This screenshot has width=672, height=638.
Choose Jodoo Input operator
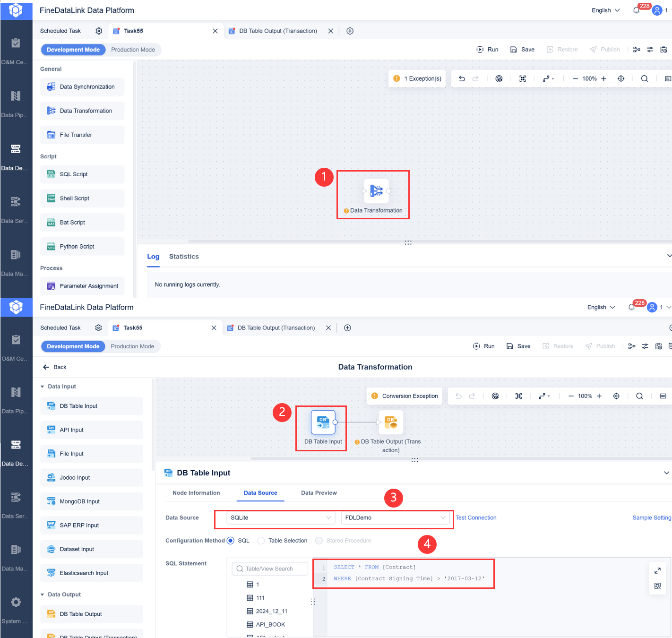point(91,478)
